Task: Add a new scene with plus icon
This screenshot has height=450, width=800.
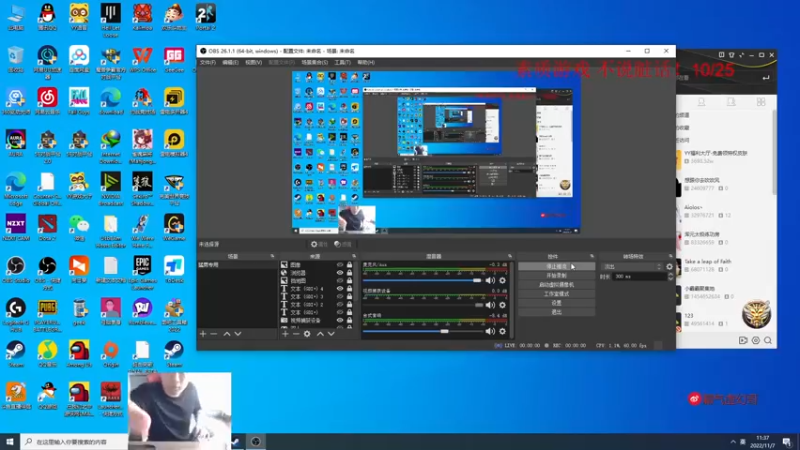Action: coord(203,334)
